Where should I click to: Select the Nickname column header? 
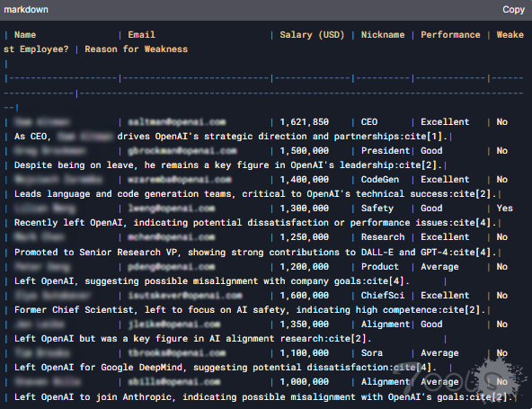(383, 35)
